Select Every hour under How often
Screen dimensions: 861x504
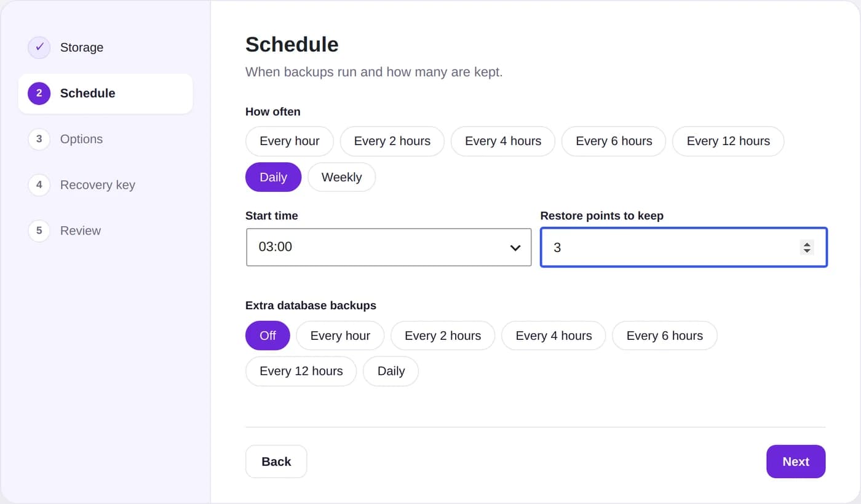(290, 141)
